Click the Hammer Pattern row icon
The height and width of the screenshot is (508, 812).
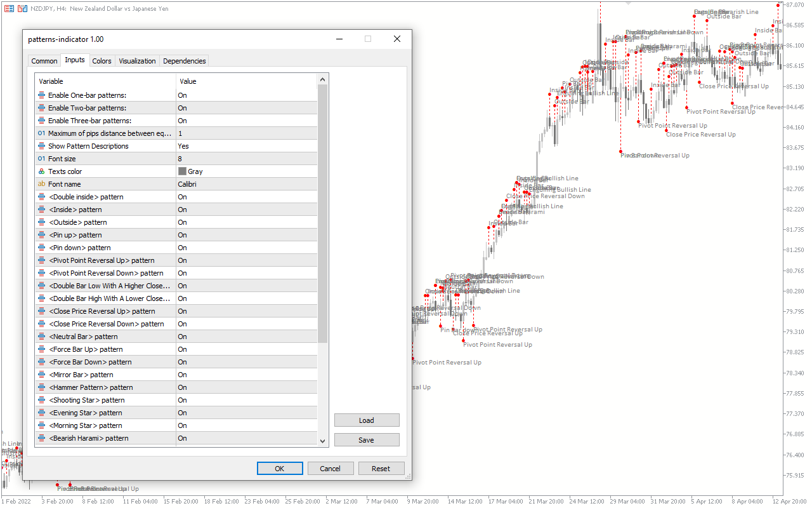coord(42,387)
